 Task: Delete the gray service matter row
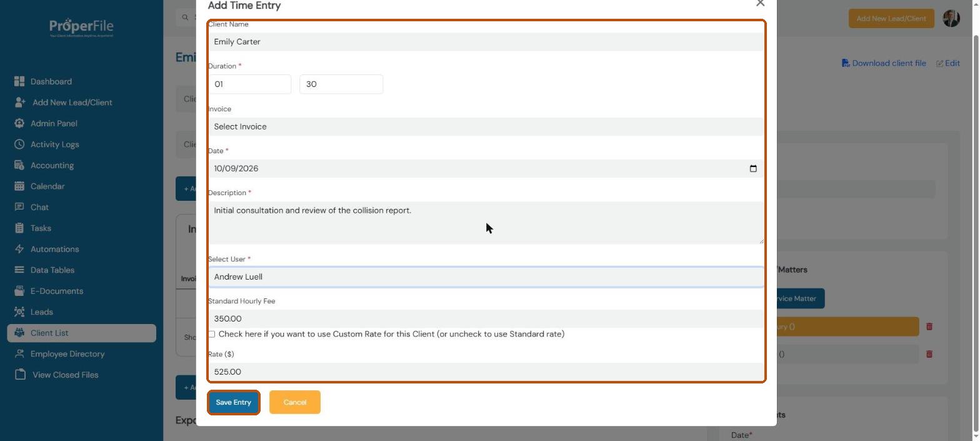[x=929, y=354]
